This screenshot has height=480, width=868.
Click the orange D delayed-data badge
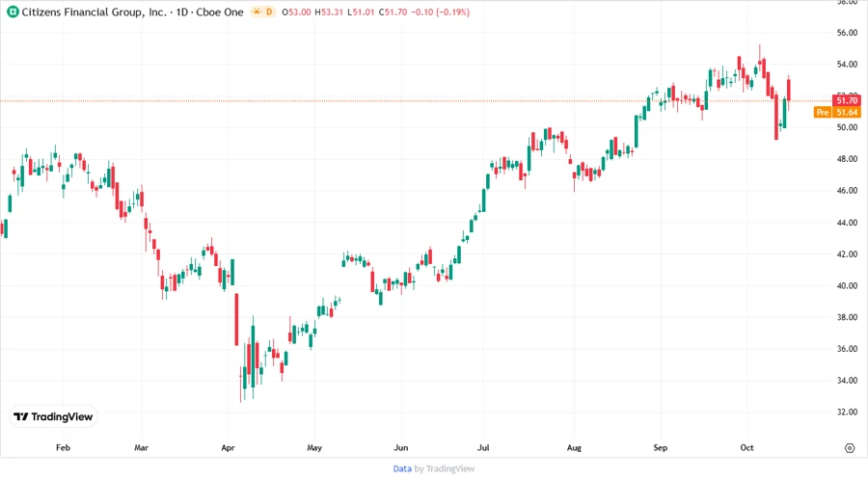269,12
